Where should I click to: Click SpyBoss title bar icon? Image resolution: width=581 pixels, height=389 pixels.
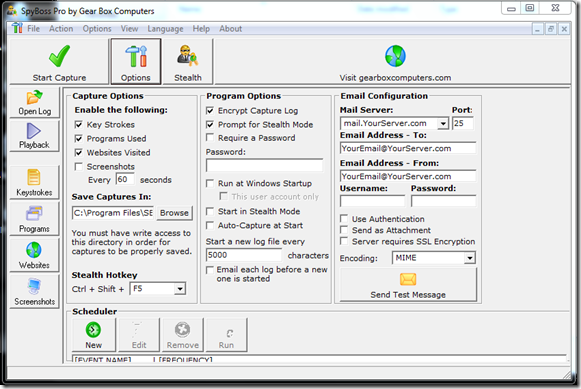[x=12, y=10]
